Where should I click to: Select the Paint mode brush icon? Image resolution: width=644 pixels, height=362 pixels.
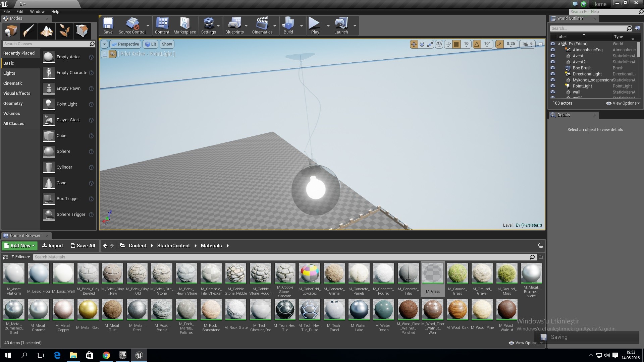coord(29,31)
